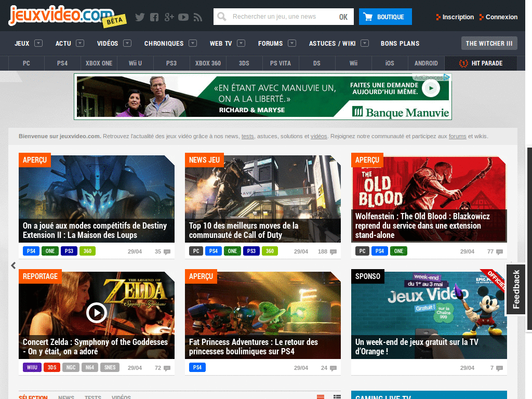Switch to compact list view icon

(x=320, y=396)
